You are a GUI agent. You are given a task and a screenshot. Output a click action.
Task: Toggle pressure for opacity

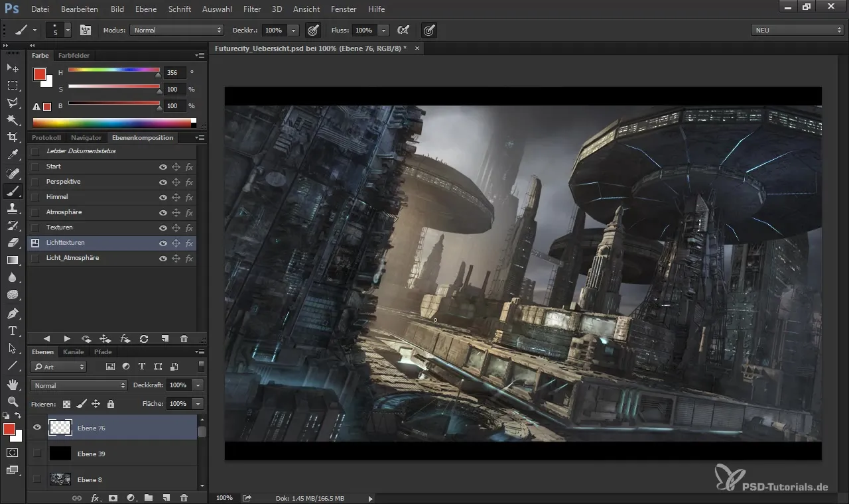coord(313,30)
